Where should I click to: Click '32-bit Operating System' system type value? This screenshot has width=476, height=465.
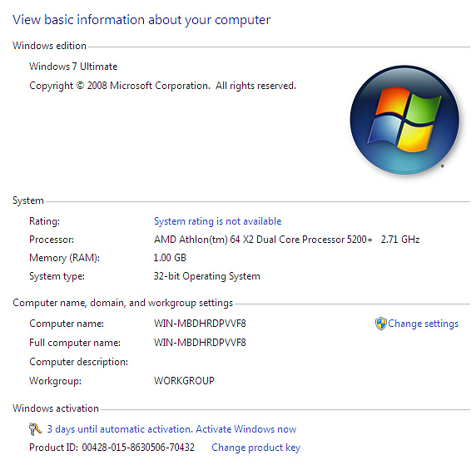click(206, 276)
